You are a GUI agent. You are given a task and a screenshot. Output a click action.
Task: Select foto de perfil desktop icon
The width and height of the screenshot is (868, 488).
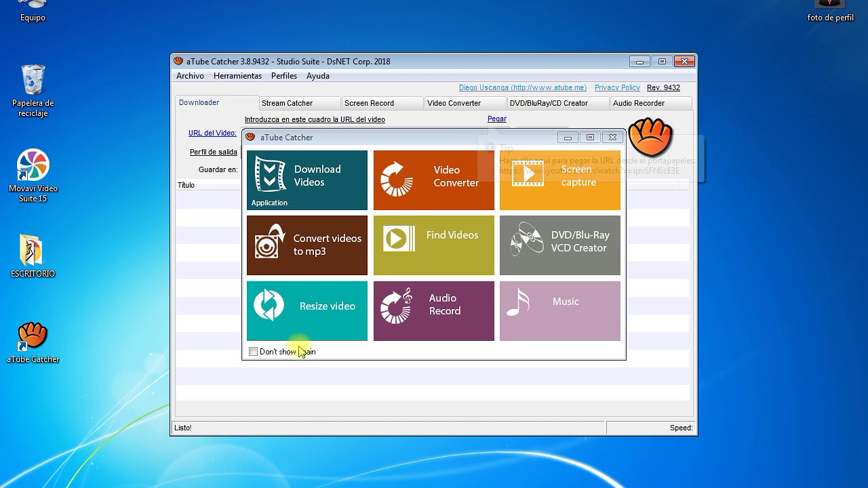pos(830,12)
